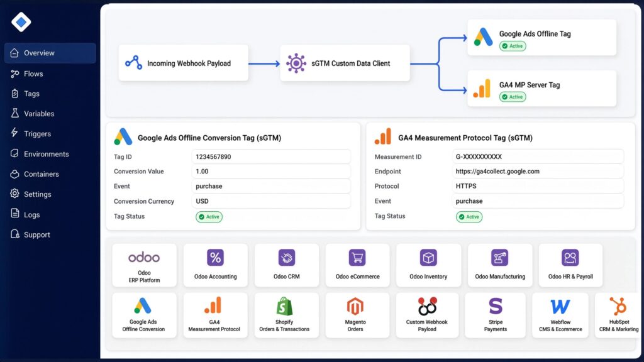Screen dimensions: 644x362
Task: Click Active badge on GA4 MP Server Tag
Action: [513, 97]
